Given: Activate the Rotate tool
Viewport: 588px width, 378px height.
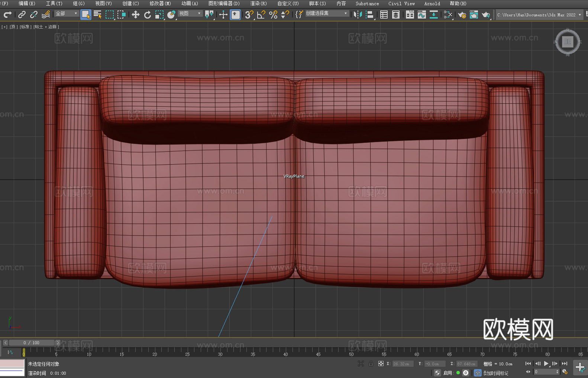Looking at the screenshot, I should pos(148,15).
